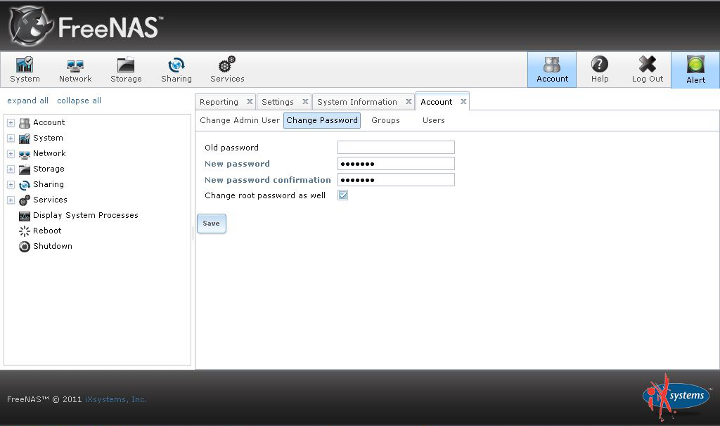
Task: Close the Account tab
Action: click(463, 101)
